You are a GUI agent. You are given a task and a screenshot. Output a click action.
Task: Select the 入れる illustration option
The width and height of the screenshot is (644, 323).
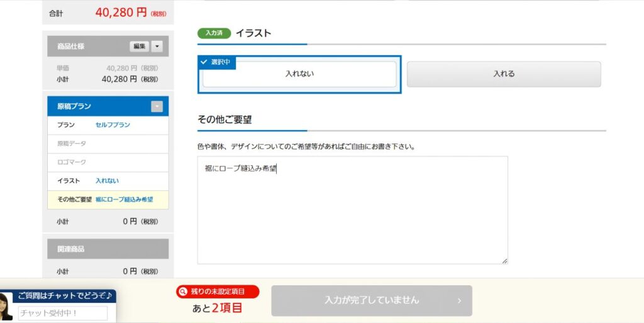coord(504,74)
